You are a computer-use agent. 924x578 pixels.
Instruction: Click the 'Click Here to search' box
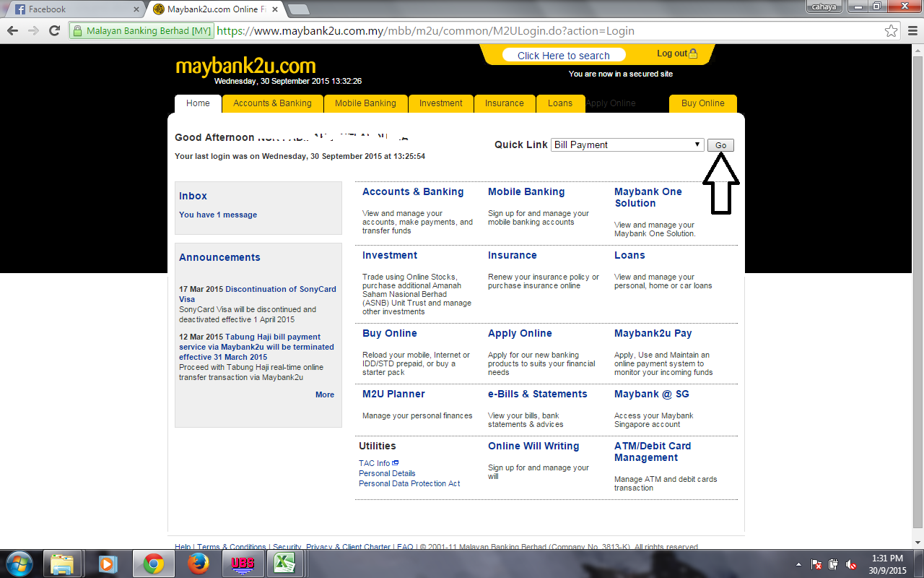(563, 56)
